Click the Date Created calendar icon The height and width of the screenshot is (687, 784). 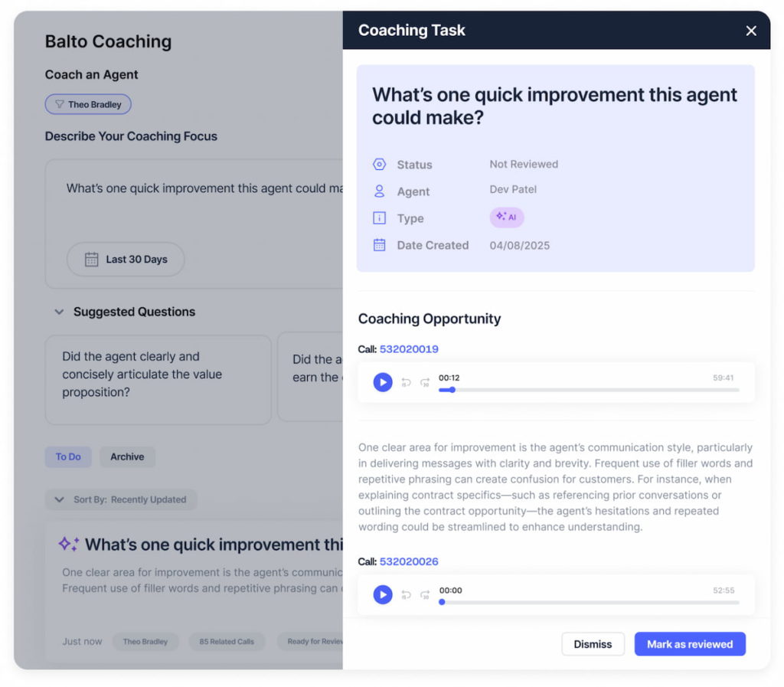pos(380,245)
